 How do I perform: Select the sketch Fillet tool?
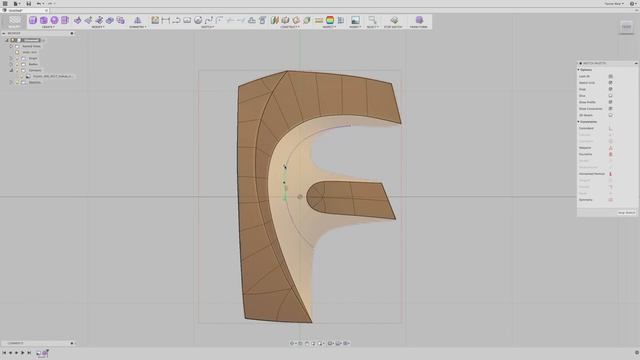click(x=219, y=20)
